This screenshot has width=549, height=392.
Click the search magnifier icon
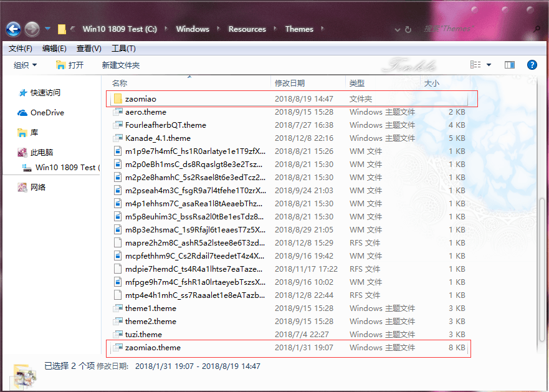pos(537,29)
